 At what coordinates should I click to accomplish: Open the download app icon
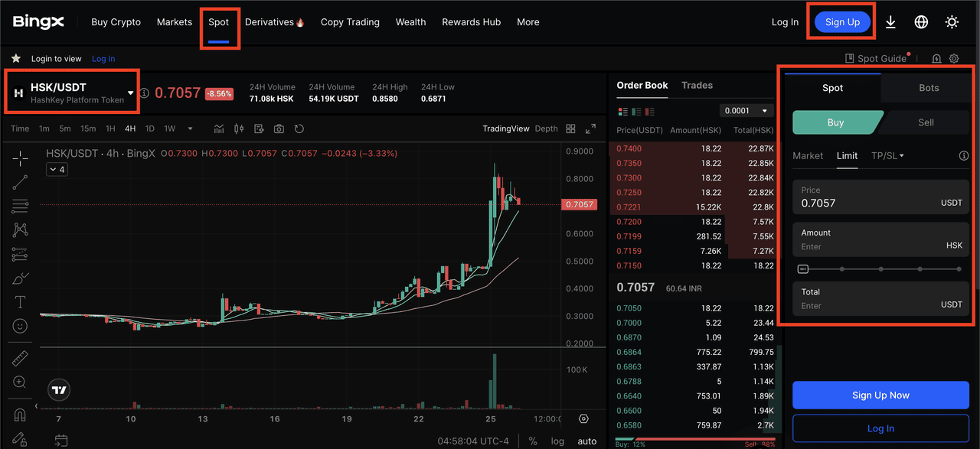click(x=890, y=22)
